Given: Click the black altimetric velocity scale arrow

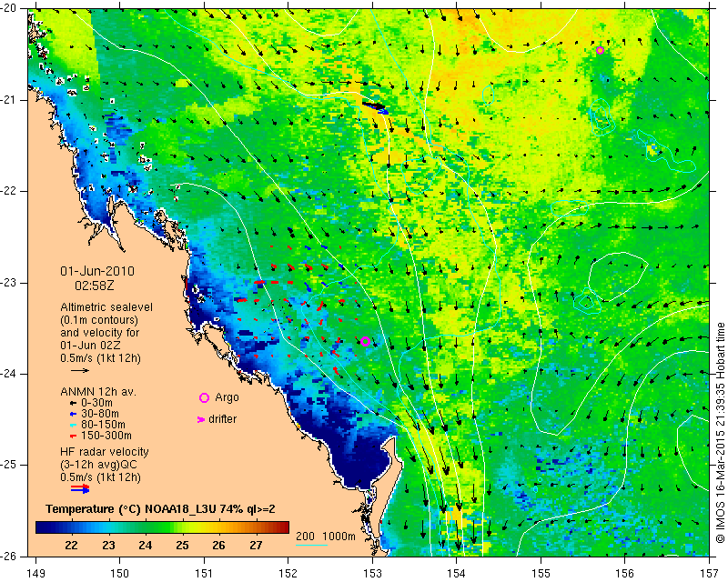Looking at the screenshot, I should pyautogui.click(x=80, y=370).
